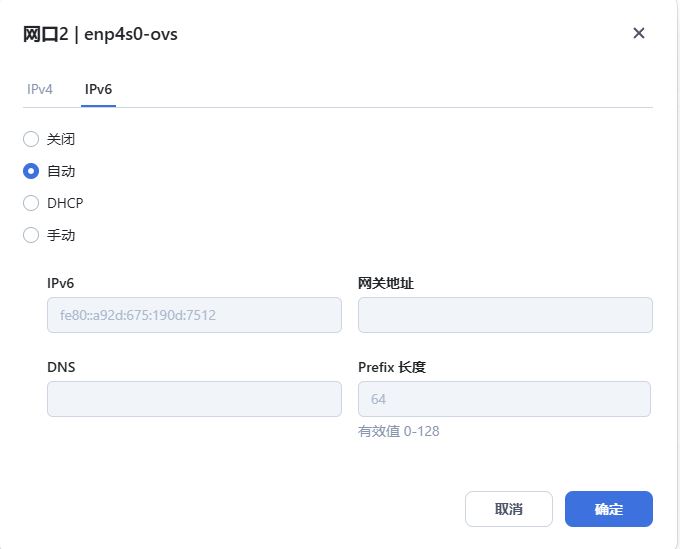The height and width of the screenshot is (549, 680).
Task: Click the 手动 label text
Action: click(x=61, y=235)
